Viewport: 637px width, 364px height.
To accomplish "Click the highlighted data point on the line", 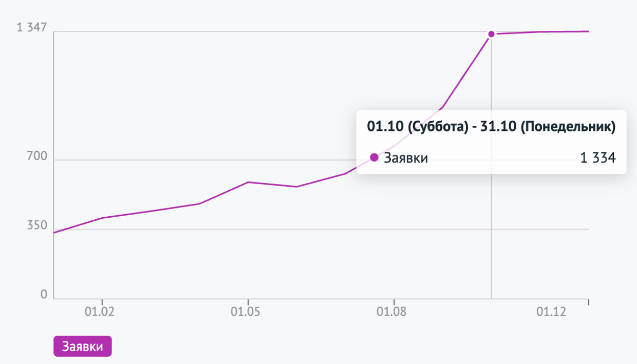I will pos(491,34).
